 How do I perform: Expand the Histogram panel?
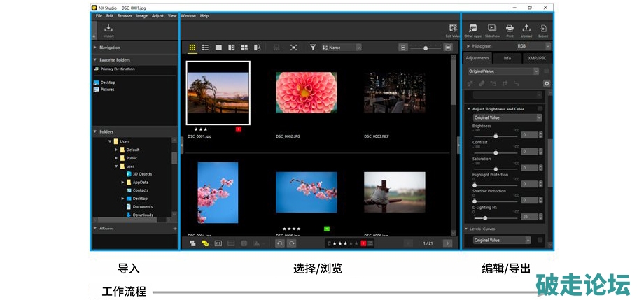[468, 46]
